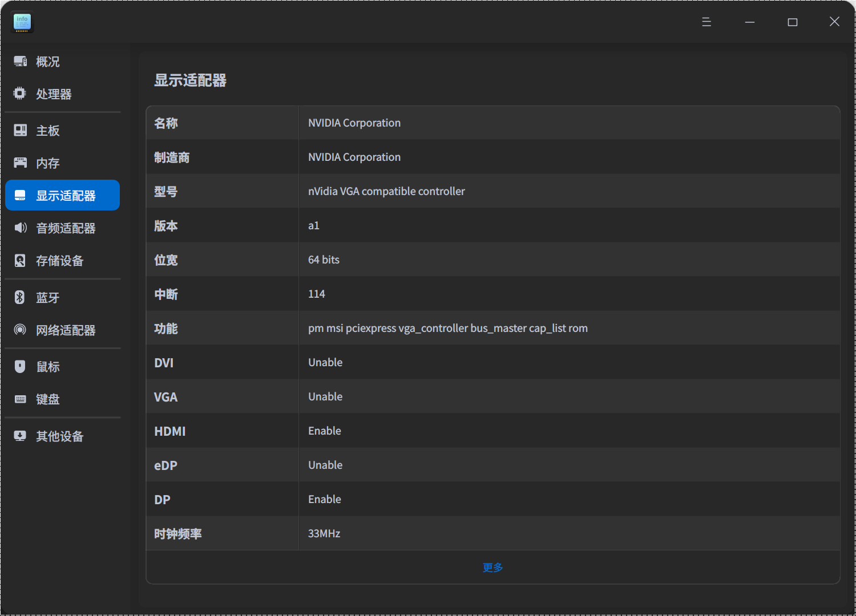This screenshot has height=616, width=856.
Task: Click the HDMI row label
Action: point(170,431)
